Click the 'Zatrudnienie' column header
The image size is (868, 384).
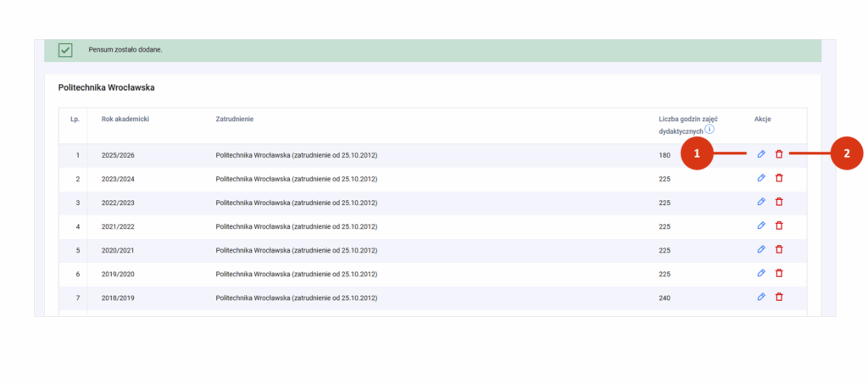(x=235, y=119)
